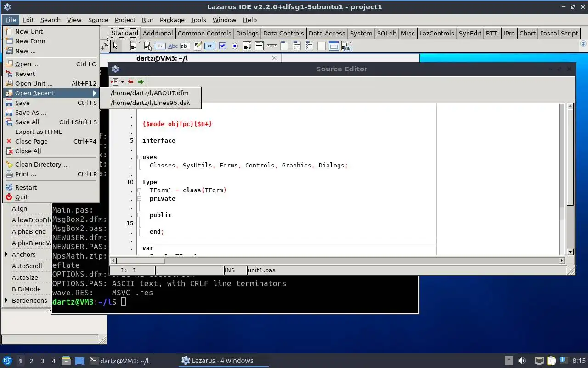Select the TPopupMenu component in the palette
This screenshot has width=588, height=368.
pos(147,46)
